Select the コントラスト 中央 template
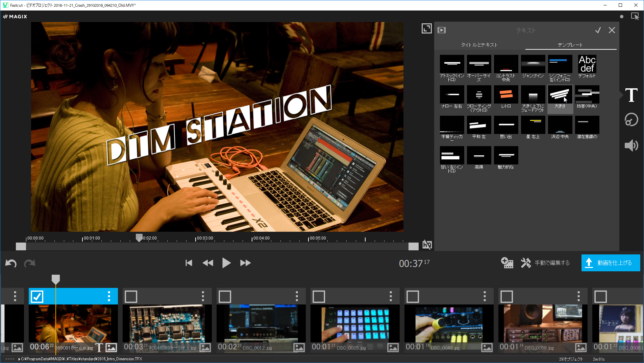Viewport: 644px width, 363px height. tap(506, 68)
